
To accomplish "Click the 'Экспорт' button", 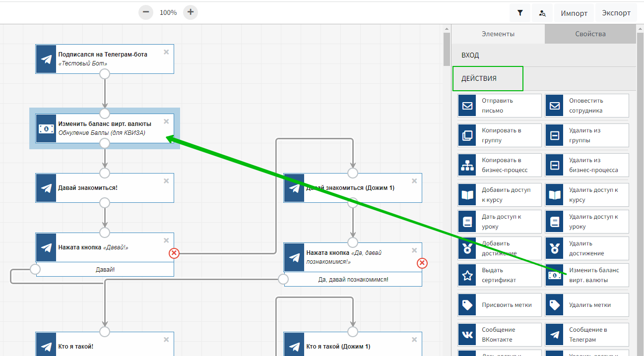I will 616,13.
